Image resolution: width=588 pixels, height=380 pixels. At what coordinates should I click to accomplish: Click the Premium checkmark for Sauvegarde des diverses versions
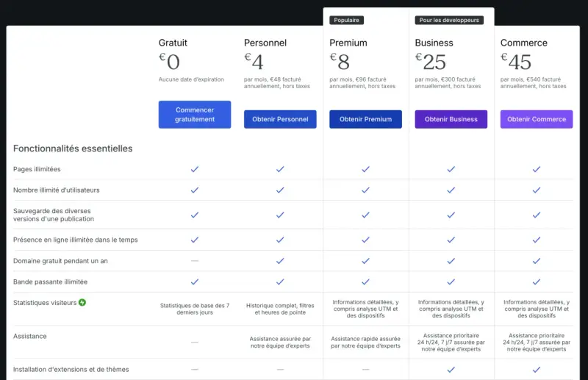tap(365, 215)
